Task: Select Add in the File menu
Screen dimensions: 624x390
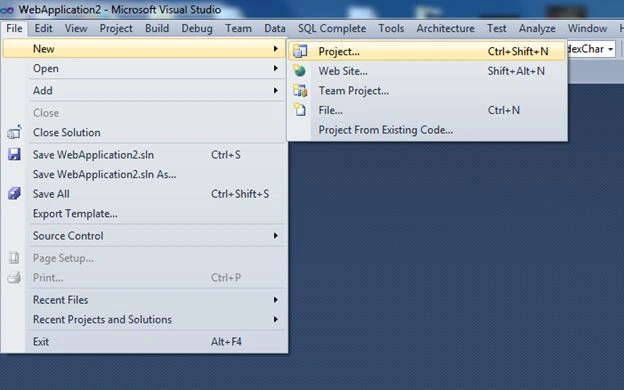Action: [144, 91]
